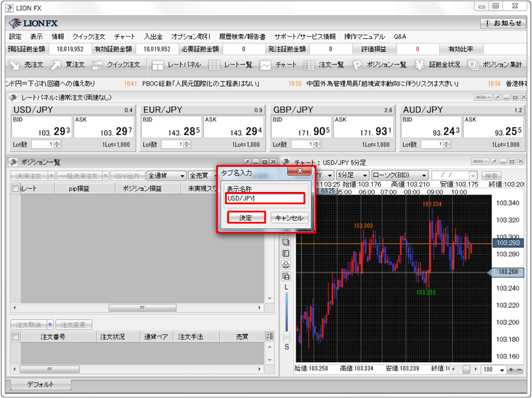Open the チャート toolbar icon

point(265,65)
